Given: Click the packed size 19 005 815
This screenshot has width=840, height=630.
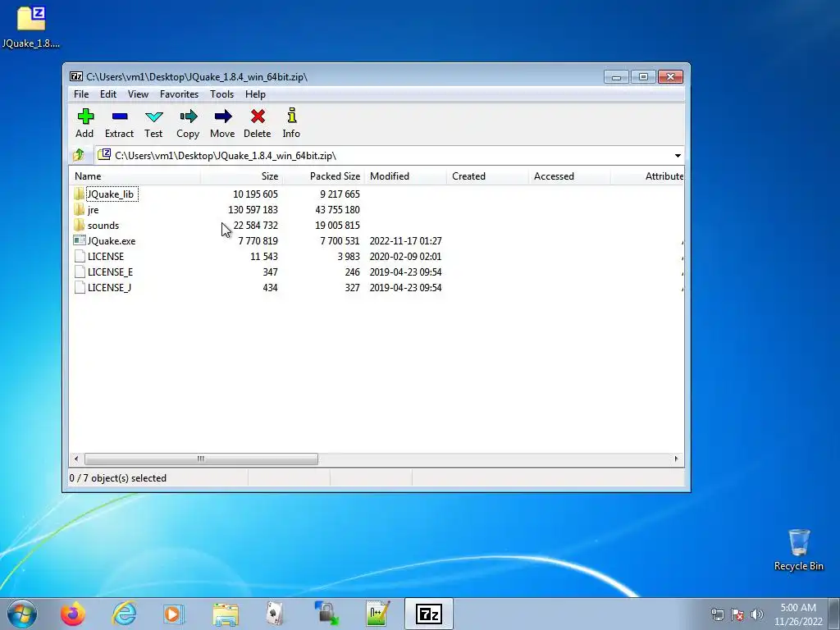Looking at the screenshot, I should coord(337,225).
